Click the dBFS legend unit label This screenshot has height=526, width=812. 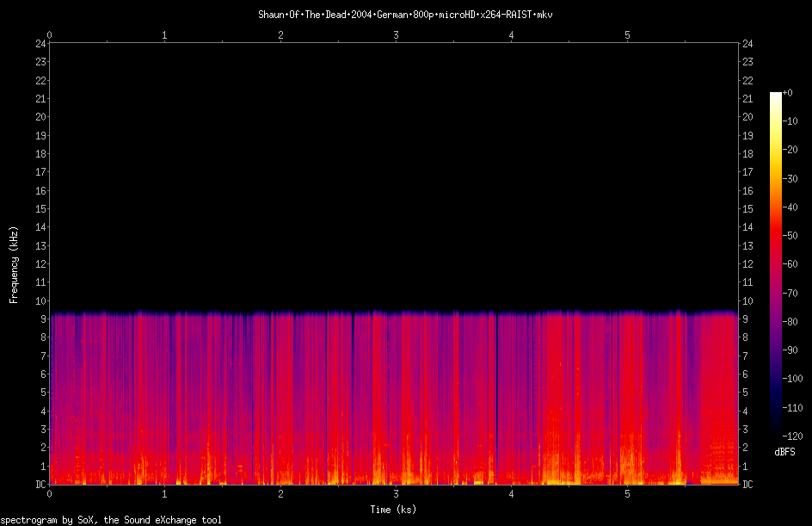coord(784,452)
